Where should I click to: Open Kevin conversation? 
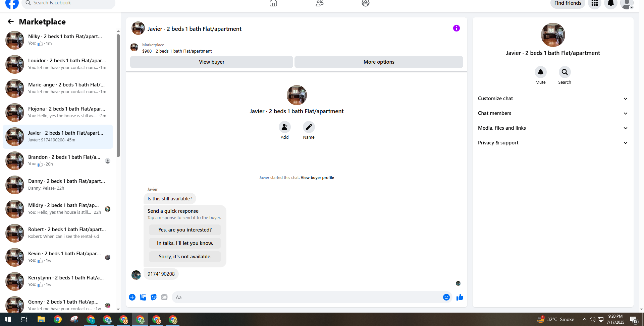[x=58, y=257]
